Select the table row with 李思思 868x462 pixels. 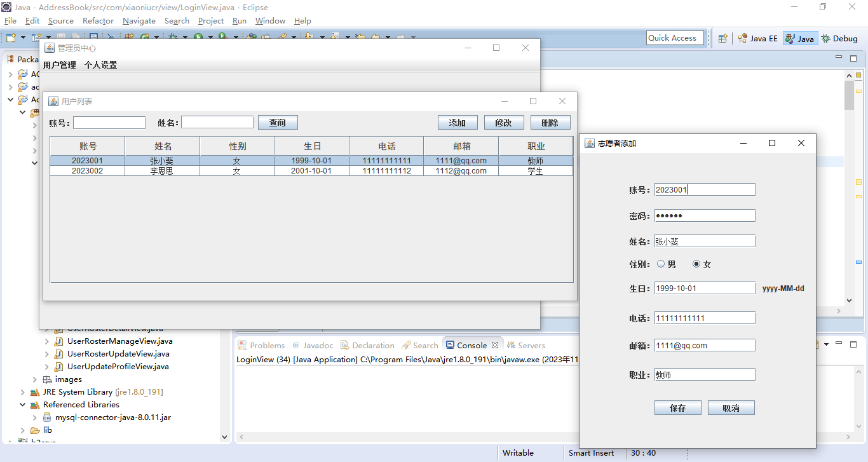[x=311, y=171]
